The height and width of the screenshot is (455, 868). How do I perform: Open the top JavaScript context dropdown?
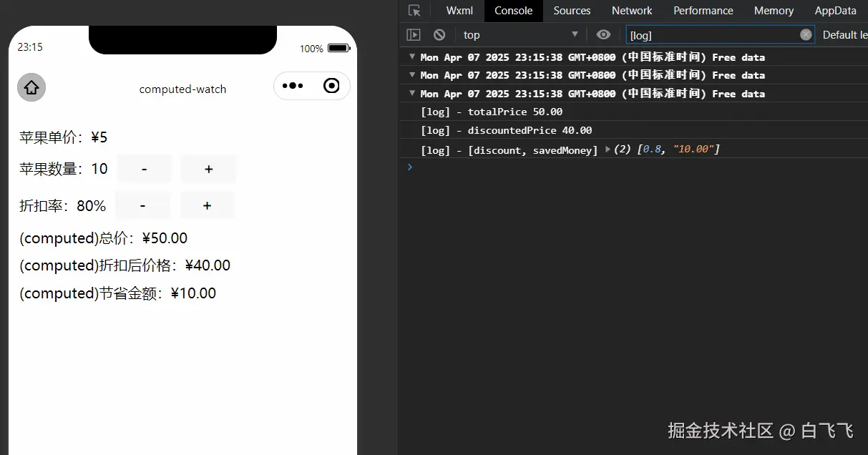pos(521,34)
